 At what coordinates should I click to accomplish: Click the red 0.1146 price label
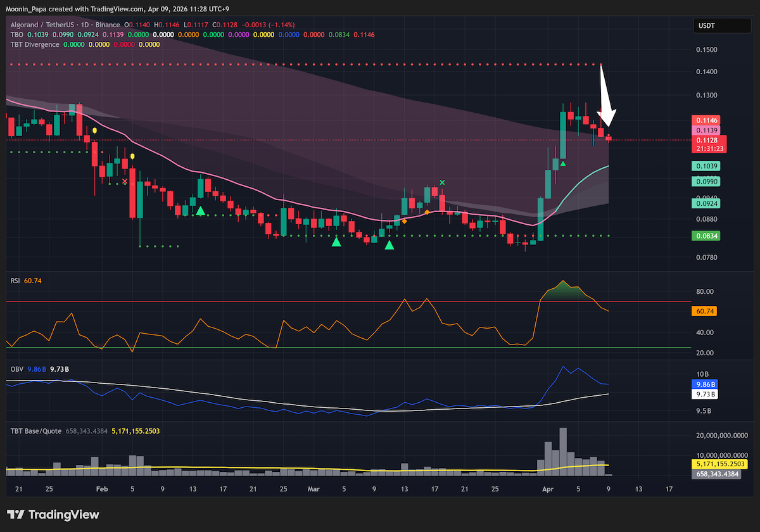(x=706, y=120)
